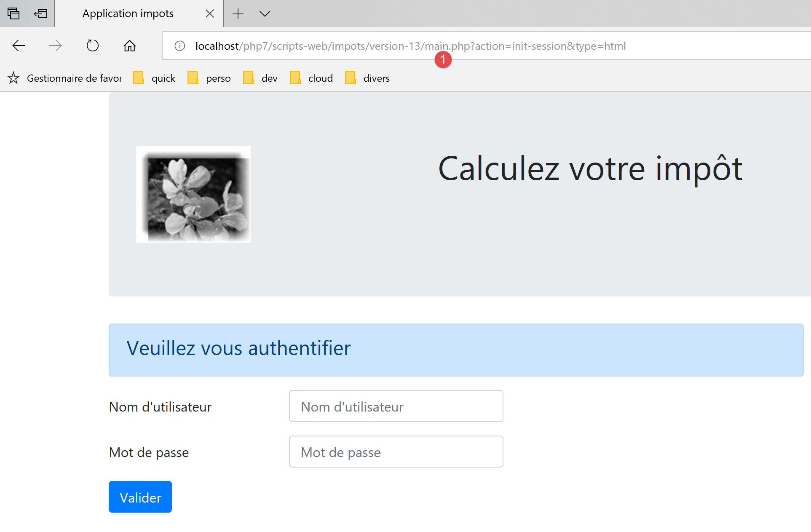
Task: Click the favorites star icon
Action: pyautogui.click(x=13, y=78)
